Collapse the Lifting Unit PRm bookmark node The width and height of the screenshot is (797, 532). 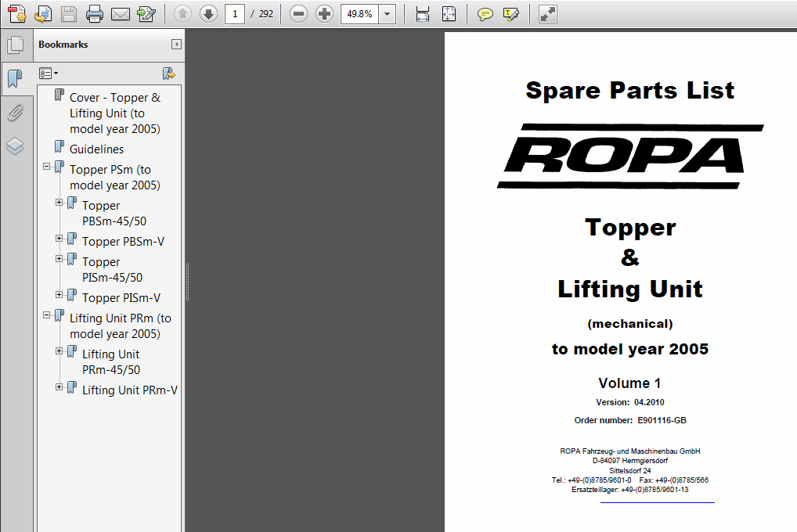pyautogui.click(x=47, y=315)
